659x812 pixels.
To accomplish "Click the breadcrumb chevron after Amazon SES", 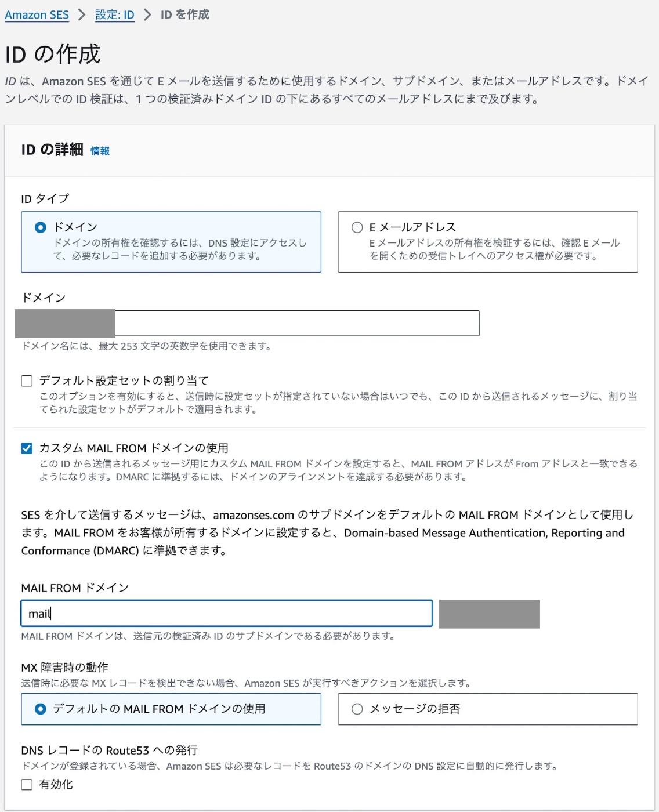I will pyautogui.click(x=82, y=15).
